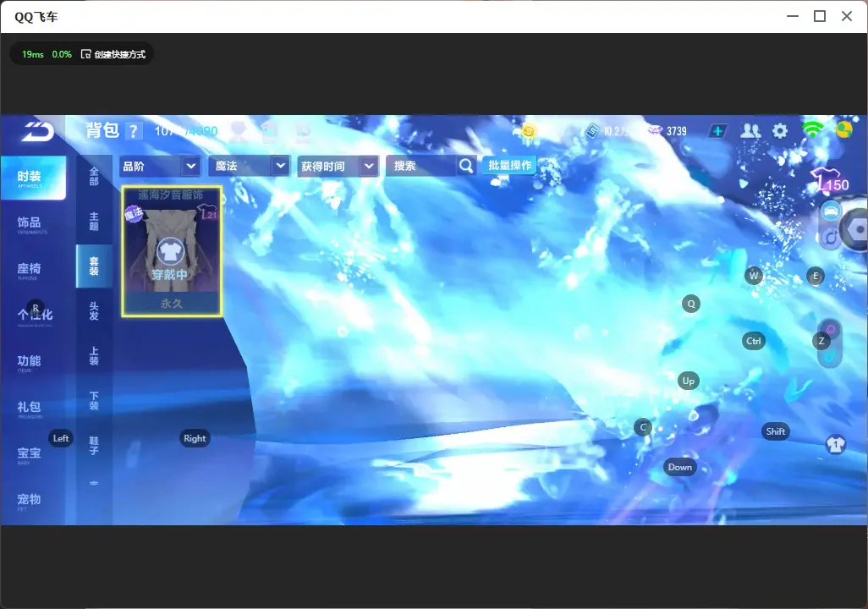Click the Ctrl key overlay button
Viewport: 868px width, 609px height.
754,341
